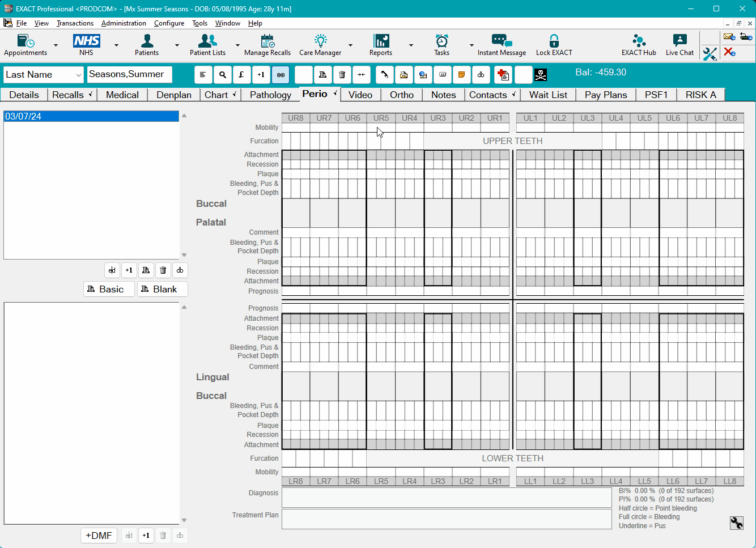This screenshot has height=548, width=756.
Task: Click the print toolbar icon
Action: 323,74
